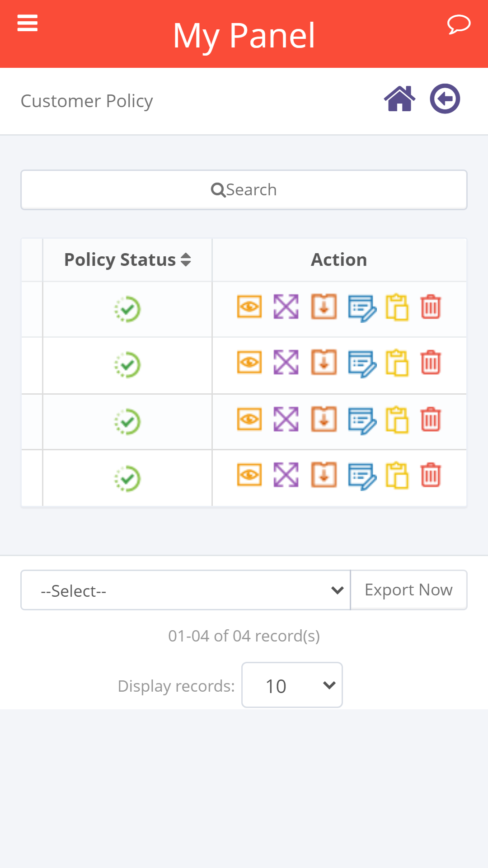488x868 pixels.
Task: Click the Action column header
Action: pyautogui.click(x=339, y=260)
